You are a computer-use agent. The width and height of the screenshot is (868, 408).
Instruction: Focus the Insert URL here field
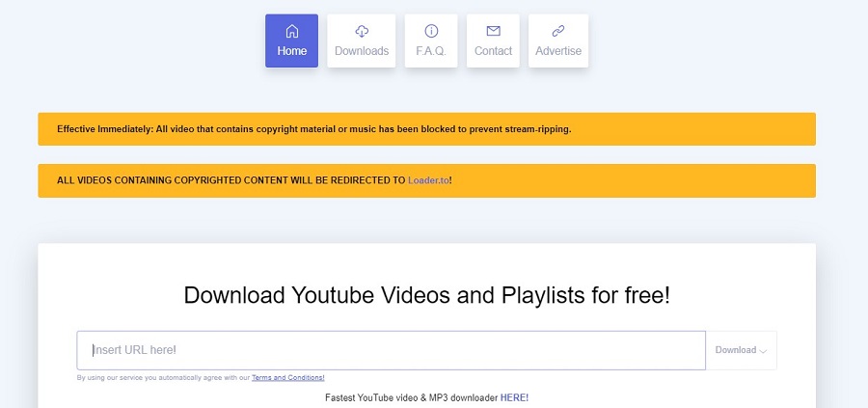tap(391, 350)
